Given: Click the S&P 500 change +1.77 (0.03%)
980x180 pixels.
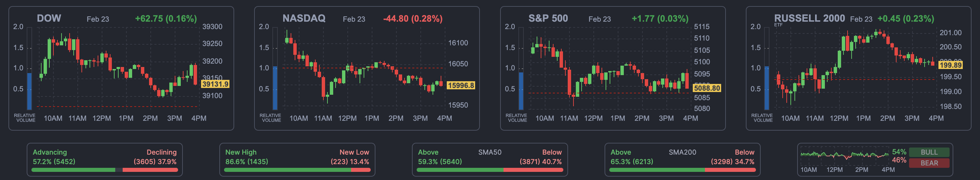Looking at the screenshot, I should pyautogui.click(x=660, y=19).
